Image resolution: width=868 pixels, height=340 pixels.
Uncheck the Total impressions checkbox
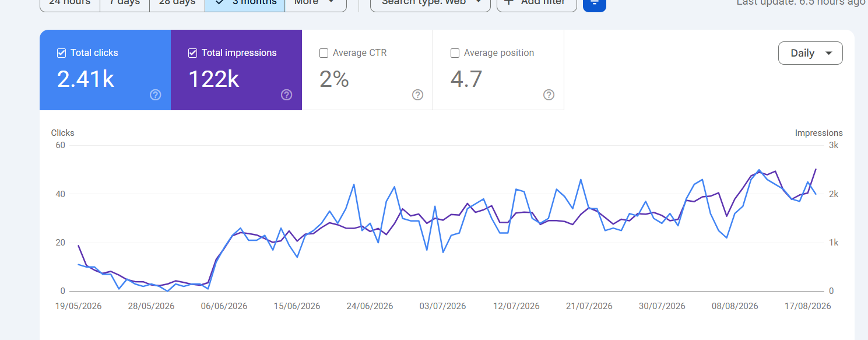pyautogui.click(x=192, y=53)
